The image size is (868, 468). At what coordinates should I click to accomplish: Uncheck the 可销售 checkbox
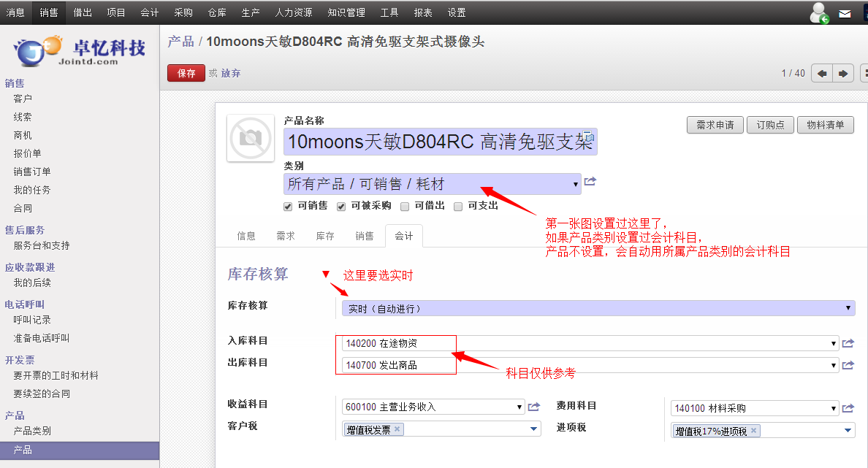tap(288, 207)
